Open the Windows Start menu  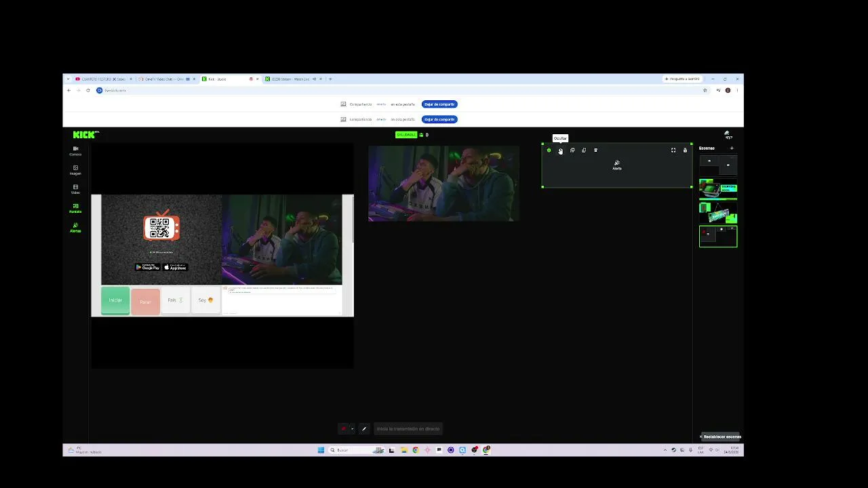[321, 450]
